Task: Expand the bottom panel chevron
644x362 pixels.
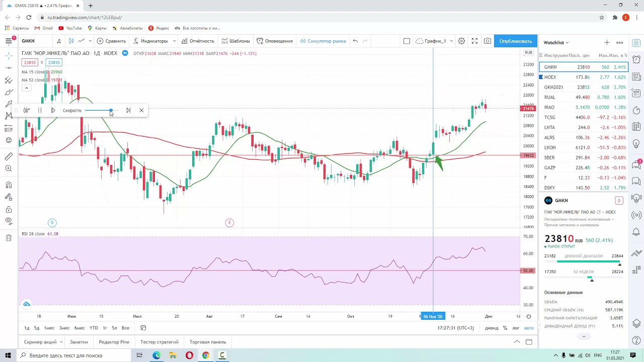Action: point(517,342)
